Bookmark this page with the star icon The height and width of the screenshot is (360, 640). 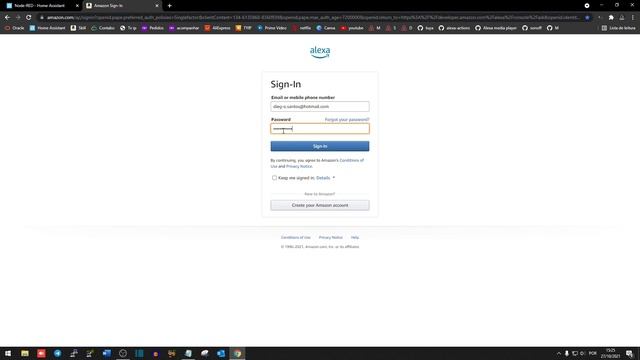(587, 18)
